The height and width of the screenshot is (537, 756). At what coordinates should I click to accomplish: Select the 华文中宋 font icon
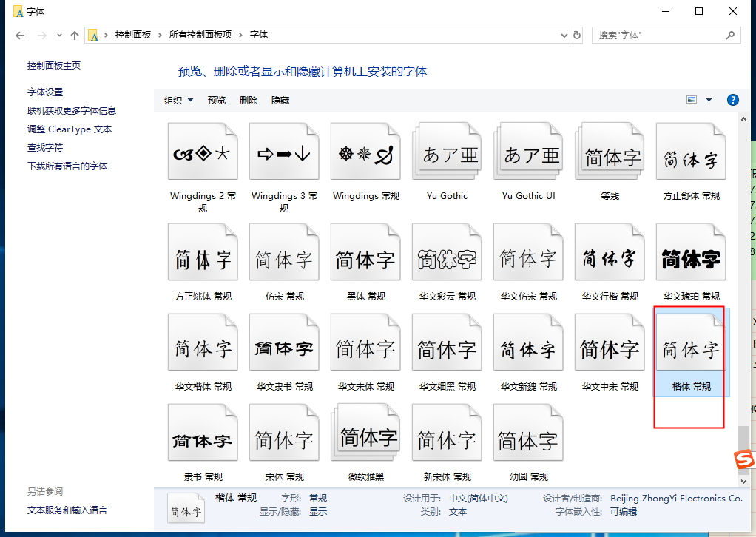[610, 342]
